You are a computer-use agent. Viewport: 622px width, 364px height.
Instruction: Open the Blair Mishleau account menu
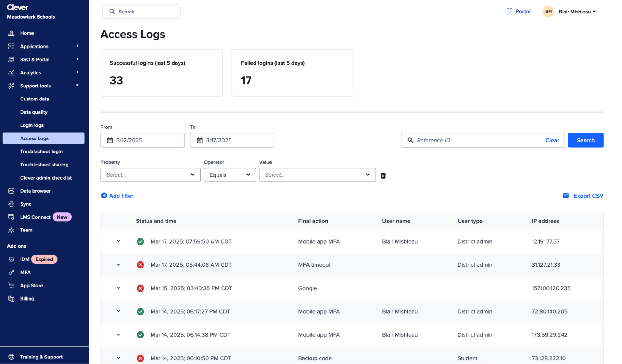click(x=576, y=12)
